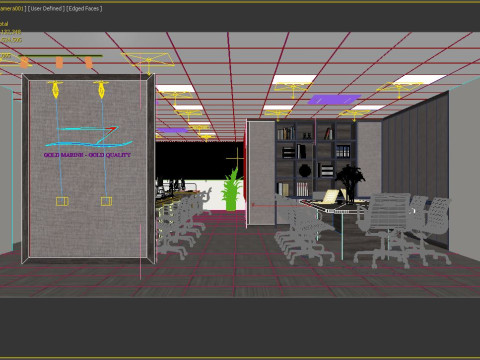Select the purple ceiling panel near bookshelf
The image size is (480, 360).
pyautogui.click(x=334, y=99)
